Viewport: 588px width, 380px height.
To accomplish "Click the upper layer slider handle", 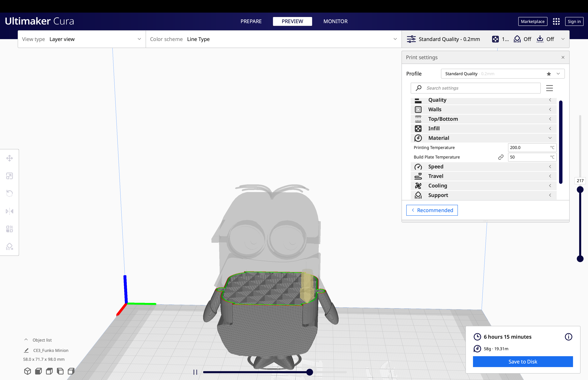I will pos(580,189).
